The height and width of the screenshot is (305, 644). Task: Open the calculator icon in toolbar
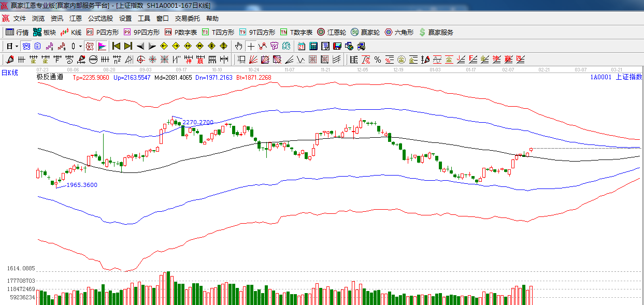pos(313,46)
